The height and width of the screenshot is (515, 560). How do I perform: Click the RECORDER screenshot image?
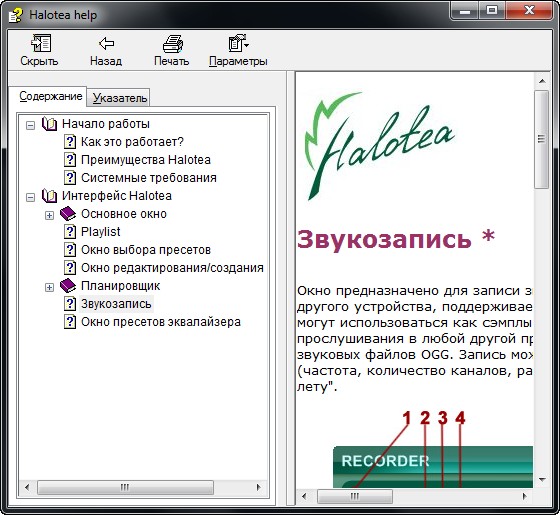[x=433, y=466]
